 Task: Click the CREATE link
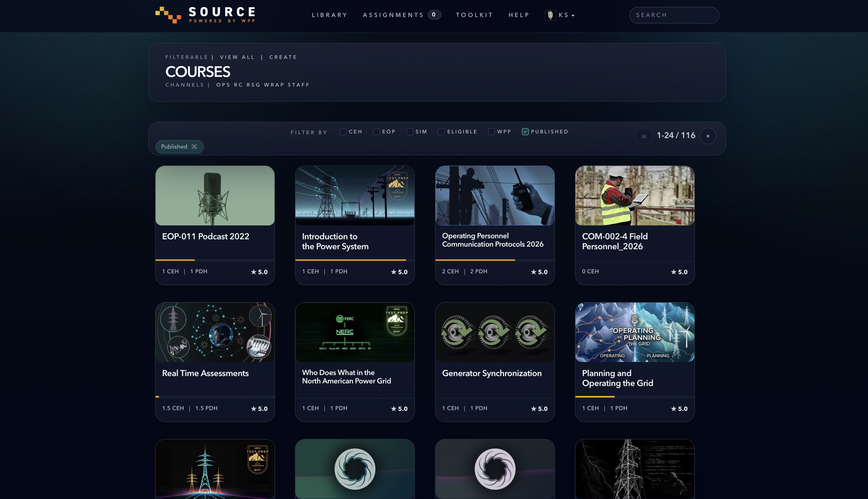[283, 57]
